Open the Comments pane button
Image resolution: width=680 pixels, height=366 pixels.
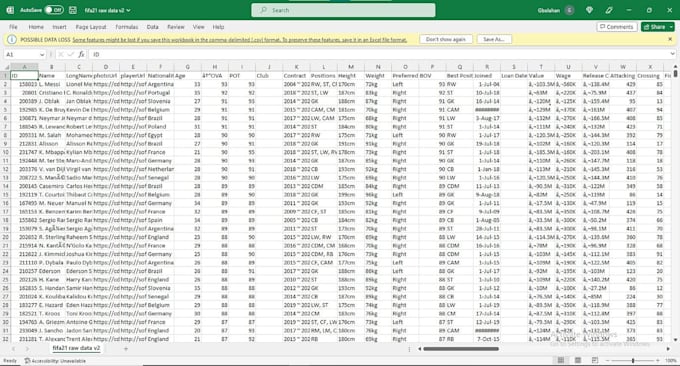[617, 27]
